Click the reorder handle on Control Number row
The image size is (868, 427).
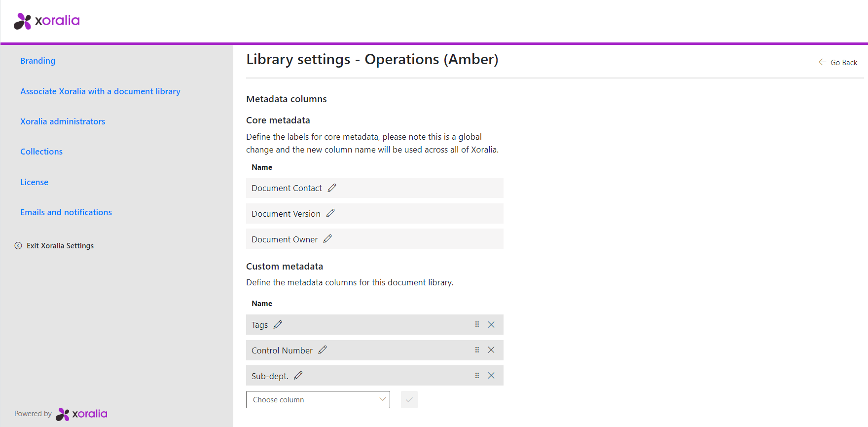[x=477, y=350]
